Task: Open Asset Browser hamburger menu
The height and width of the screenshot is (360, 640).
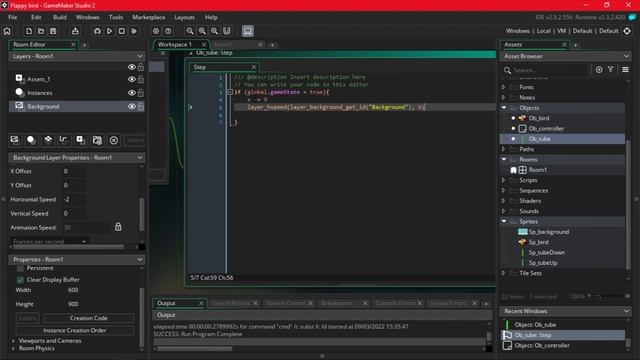Action: point(625,70)
